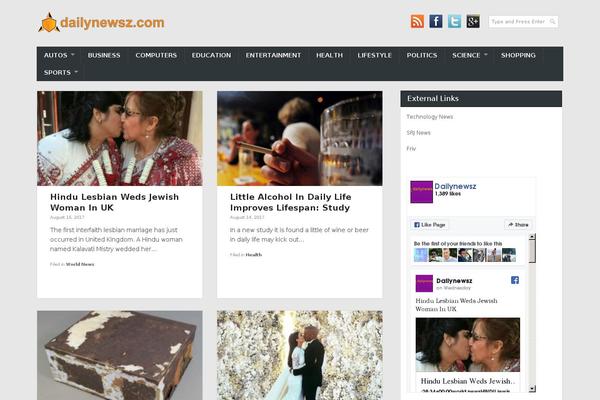Open the Computers menu item
The height and width of the screenshot is (400, 600).
point(156,55)
